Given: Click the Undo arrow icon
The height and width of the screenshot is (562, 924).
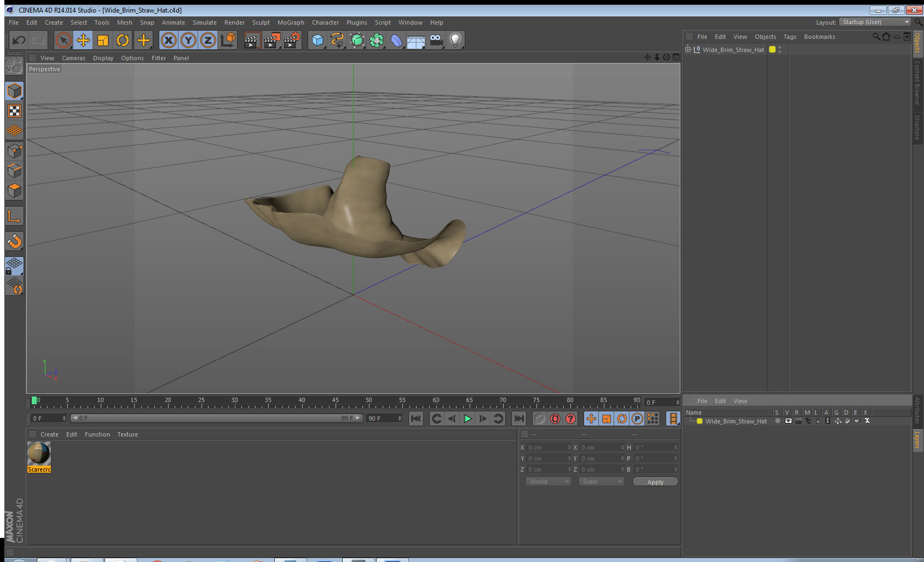Looking at the screenshot, I should pos(19,40).
